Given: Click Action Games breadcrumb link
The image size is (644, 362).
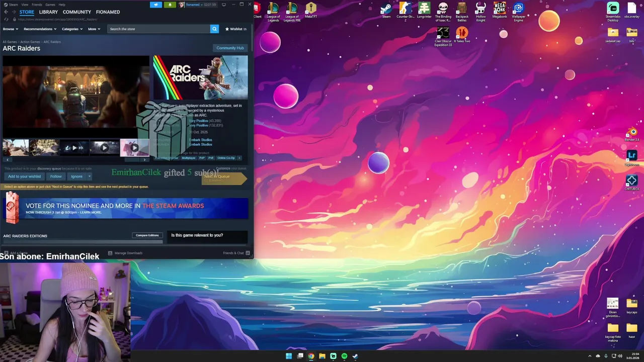Looking at the screenshot, I should 30,42.
